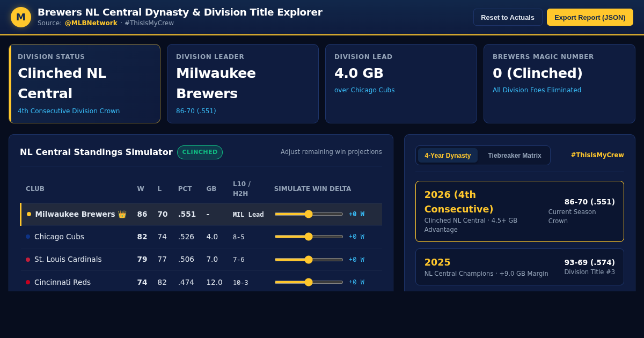The width and height of the screenshot is (644, 338).
Task: Select the 2025 season card
Action: pyautogui.click(x=519, y=267)
